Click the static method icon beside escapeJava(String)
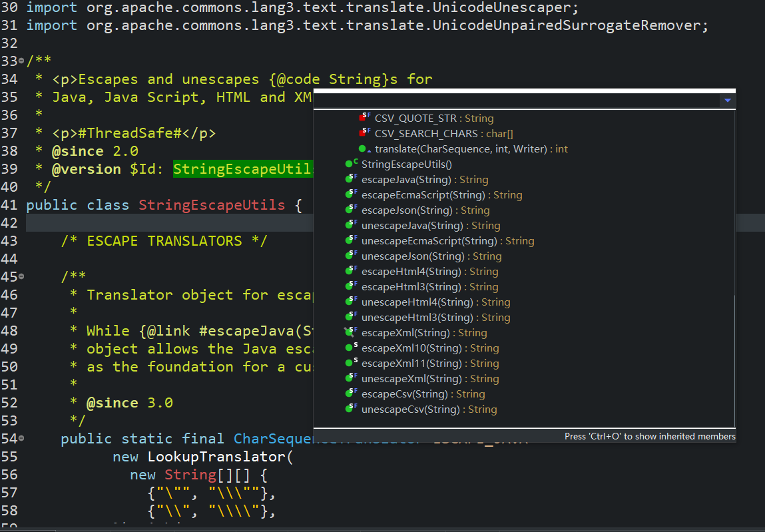The width and height of the screenshot is (765, 532). coord(351,178)
